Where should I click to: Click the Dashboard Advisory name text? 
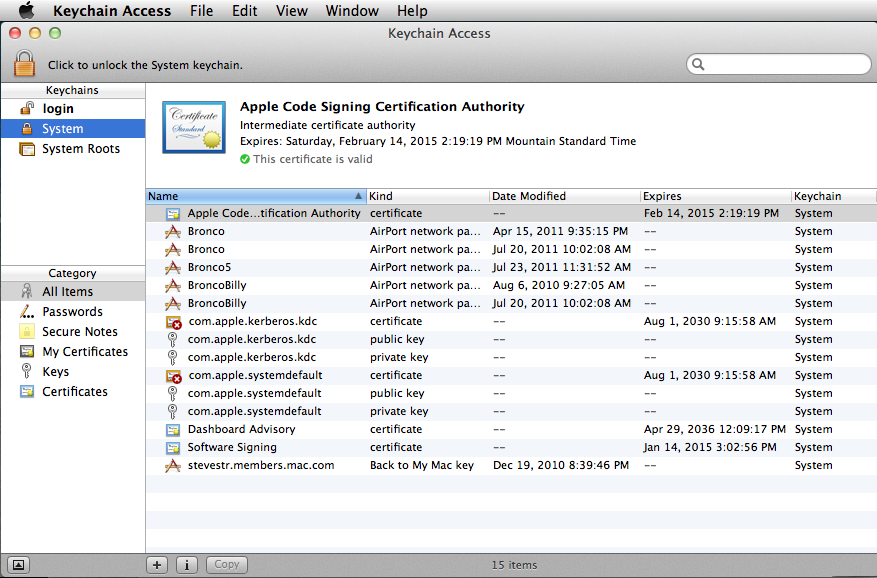pos(242,429)
